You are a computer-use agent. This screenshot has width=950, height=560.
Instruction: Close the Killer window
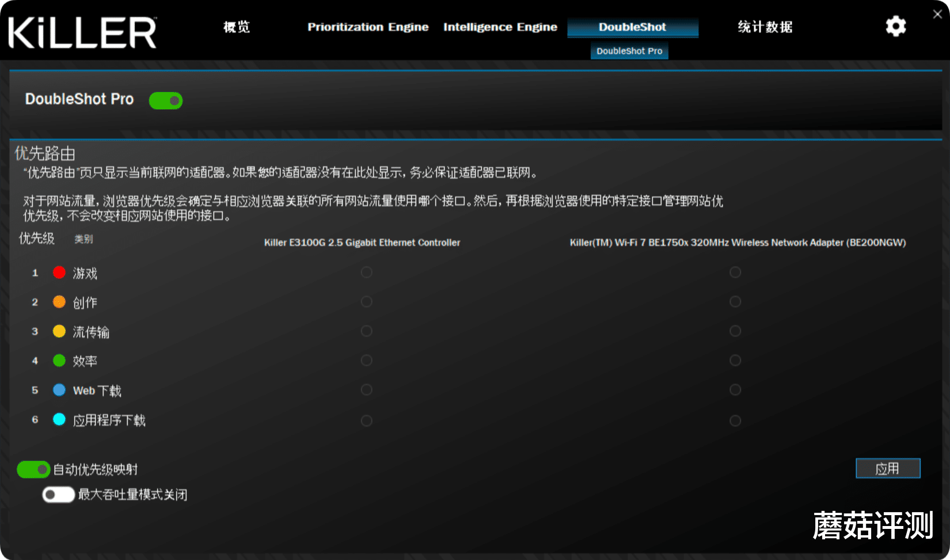point(937,14)
